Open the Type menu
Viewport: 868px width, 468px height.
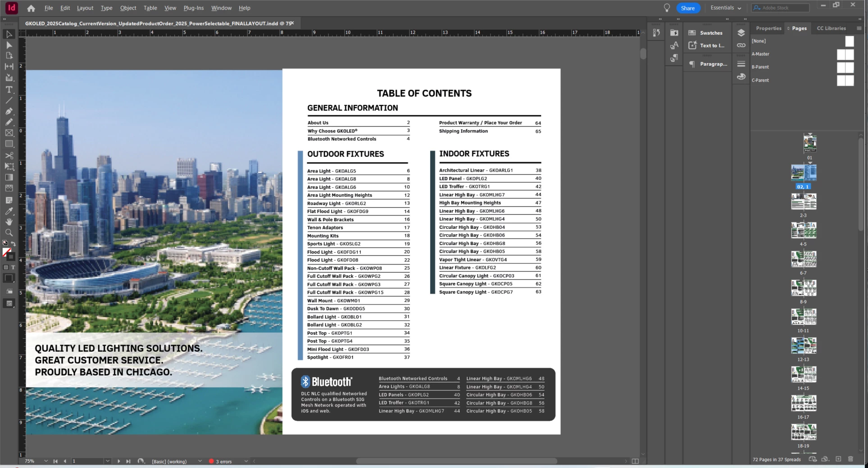pyautogui.click(x=107, y=8)
